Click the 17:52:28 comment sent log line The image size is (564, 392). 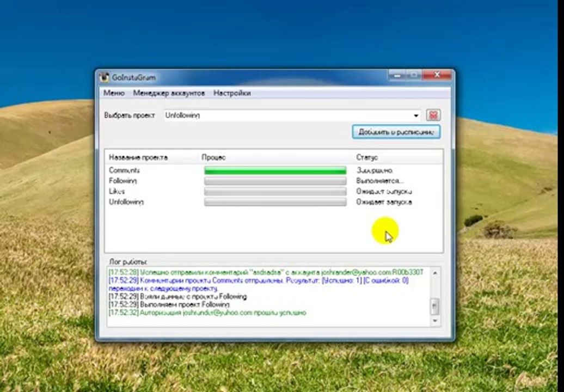click(x=266, y=272)
